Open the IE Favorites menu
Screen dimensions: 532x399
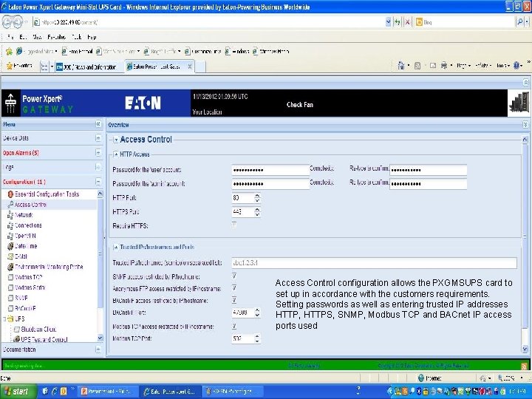(57, 37)
